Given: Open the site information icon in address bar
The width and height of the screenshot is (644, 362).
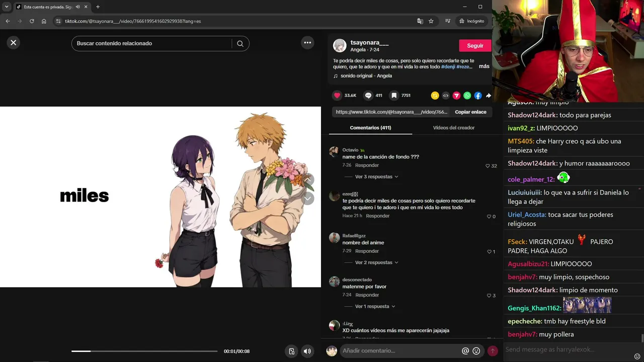Looking at the screenshot, I should [58, 21].
